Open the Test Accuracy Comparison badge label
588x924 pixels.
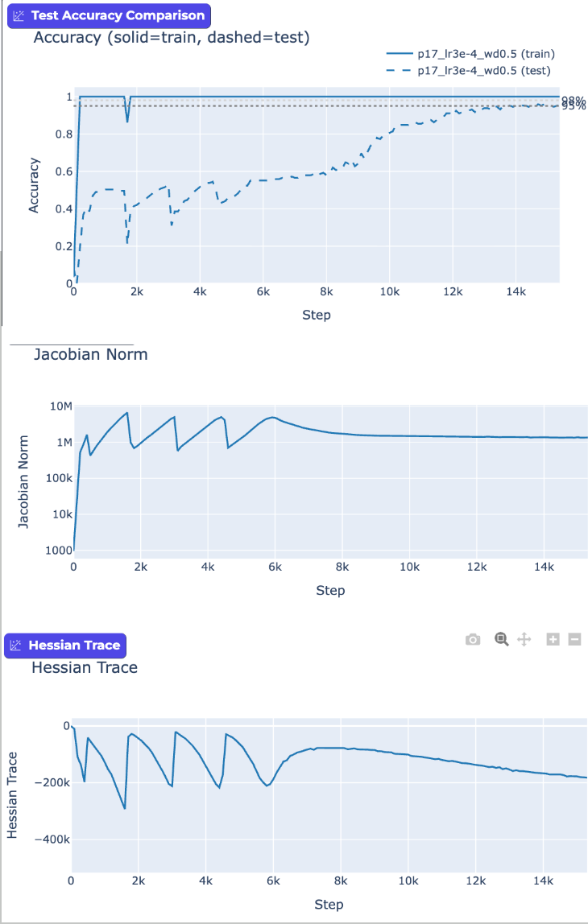coord(117,15)
